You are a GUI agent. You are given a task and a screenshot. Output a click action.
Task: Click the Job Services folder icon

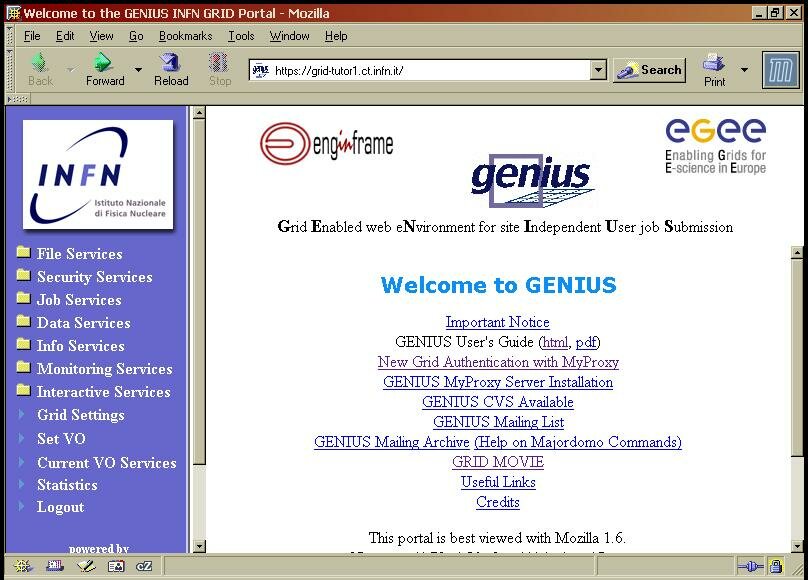coord(23,298)
